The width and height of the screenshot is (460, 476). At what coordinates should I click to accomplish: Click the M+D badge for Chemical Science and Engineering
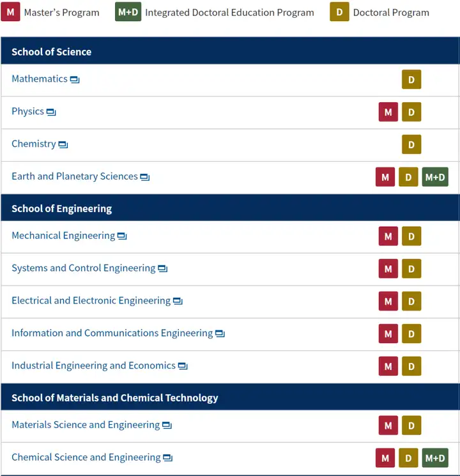[x=435, y=457]
